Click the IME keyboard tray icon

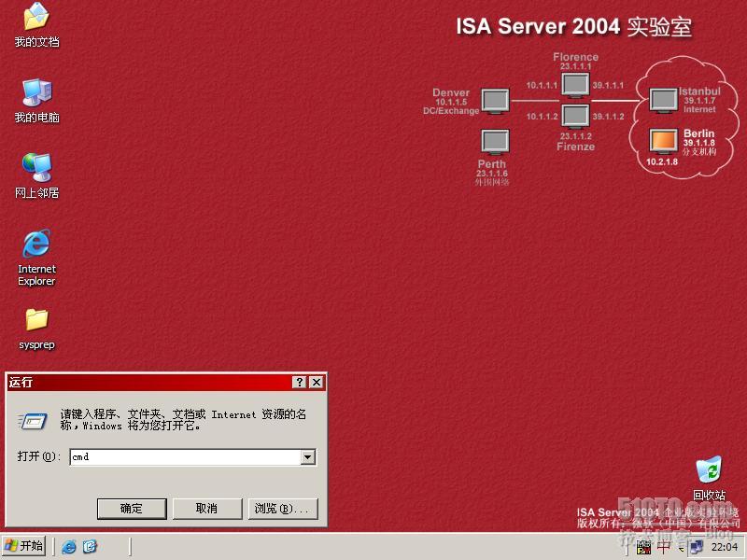tap(643, 547)
